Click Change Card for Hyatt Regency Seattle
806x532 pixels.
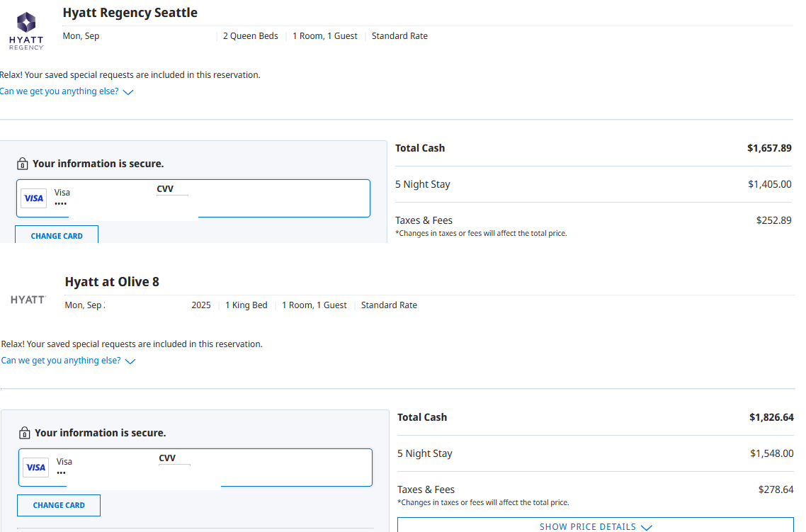pyautogui.click(x=57, y=235)
